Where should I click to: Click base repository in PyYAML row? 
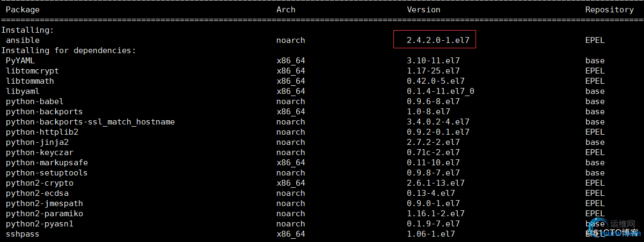point(595,61)
